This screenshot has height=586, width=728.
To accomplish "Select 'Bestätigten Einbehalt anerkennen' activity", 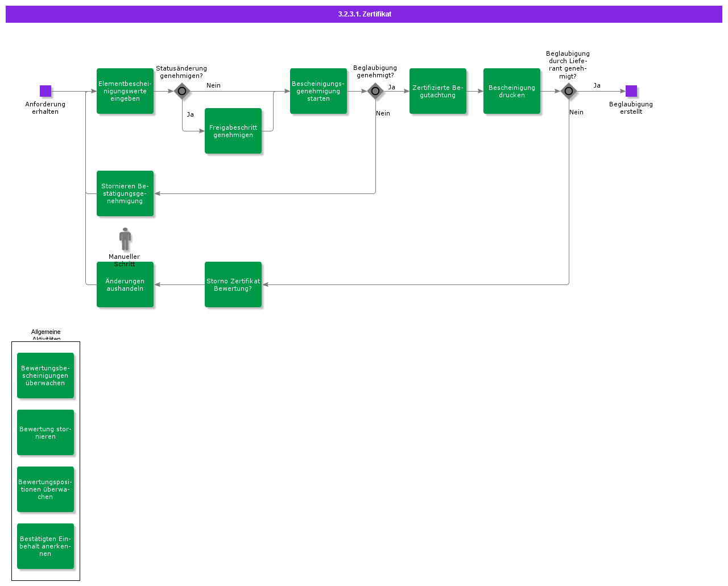I will coord(45,546).
